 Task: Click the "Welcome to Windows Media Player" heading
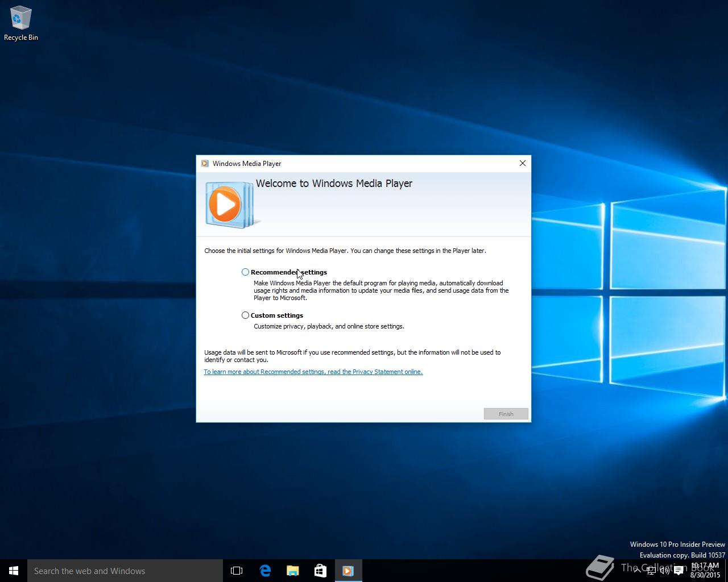[x=334, y=184]
